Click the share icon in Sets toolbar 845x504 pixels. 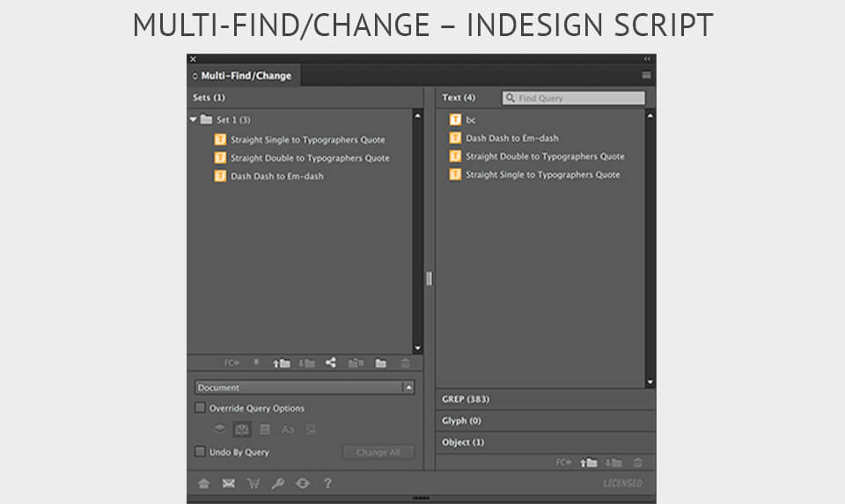(330, 363)
